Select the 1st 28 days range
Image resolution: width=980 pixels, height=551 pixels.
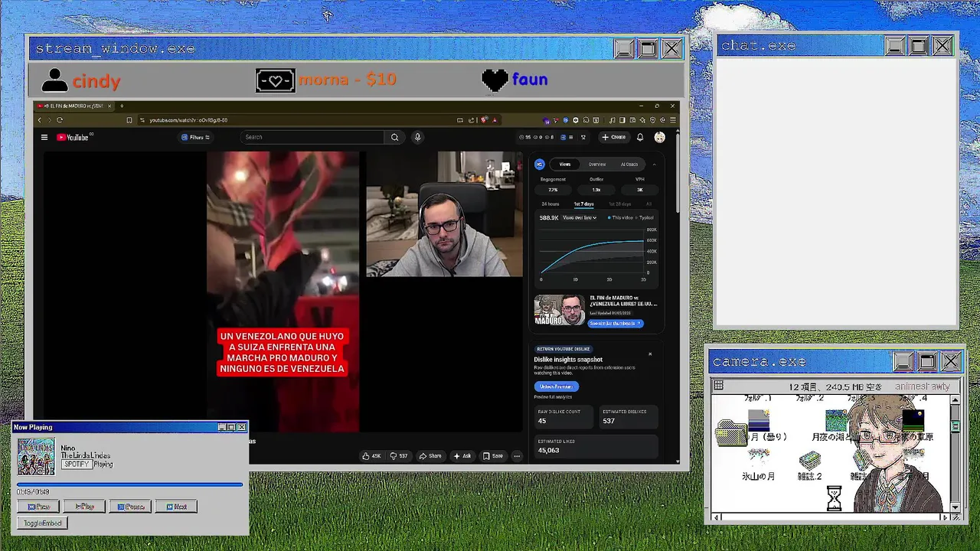pyautogui.click(x=620, y=204)
